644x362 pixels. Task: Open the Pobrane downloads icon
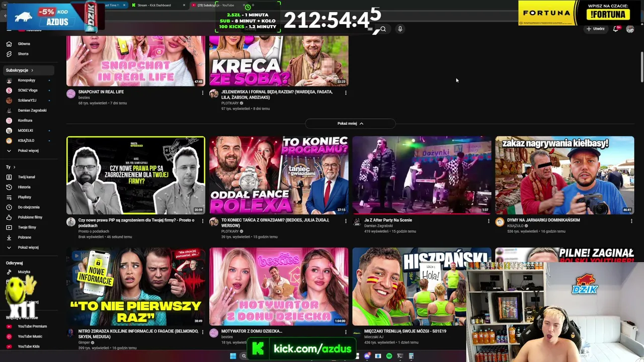click(9, 237)
